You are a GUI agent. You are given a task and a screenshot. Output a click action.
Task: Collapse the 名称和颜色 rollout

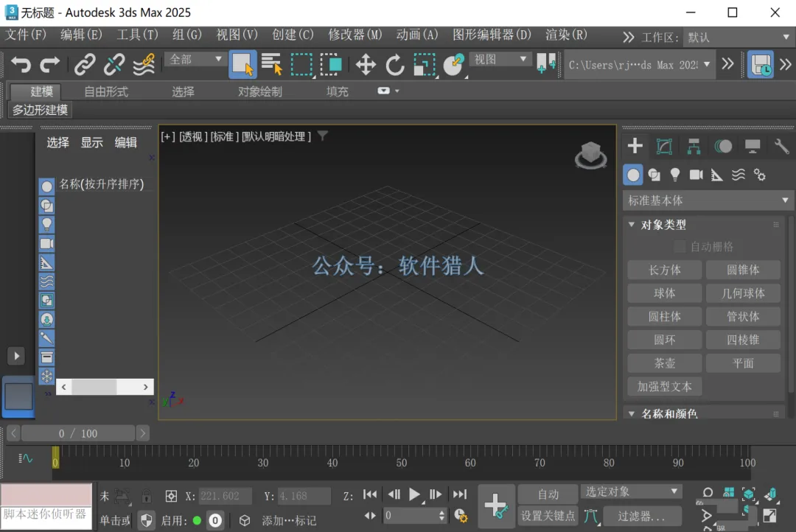632,413
